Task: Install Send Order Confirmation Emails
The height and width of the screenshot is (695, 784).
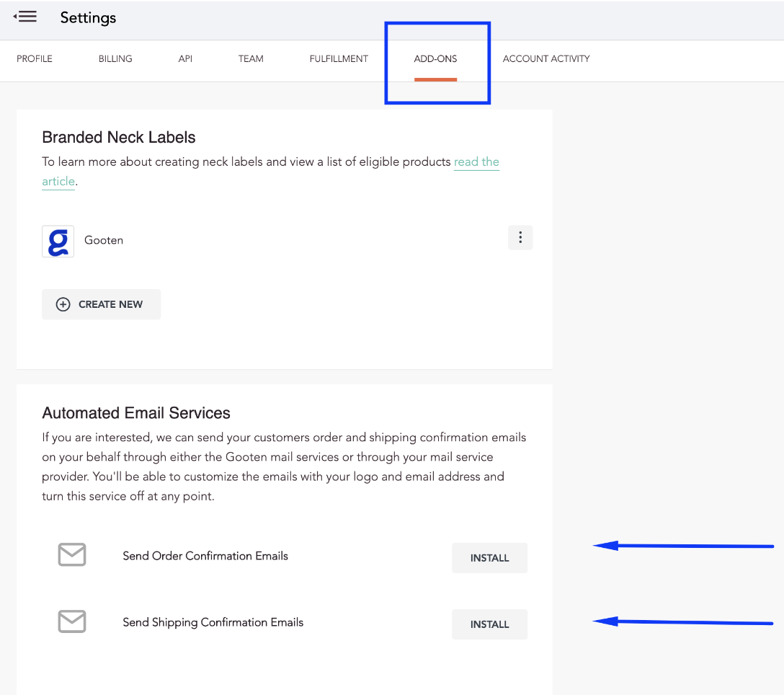Action: (x=489, y=558)
